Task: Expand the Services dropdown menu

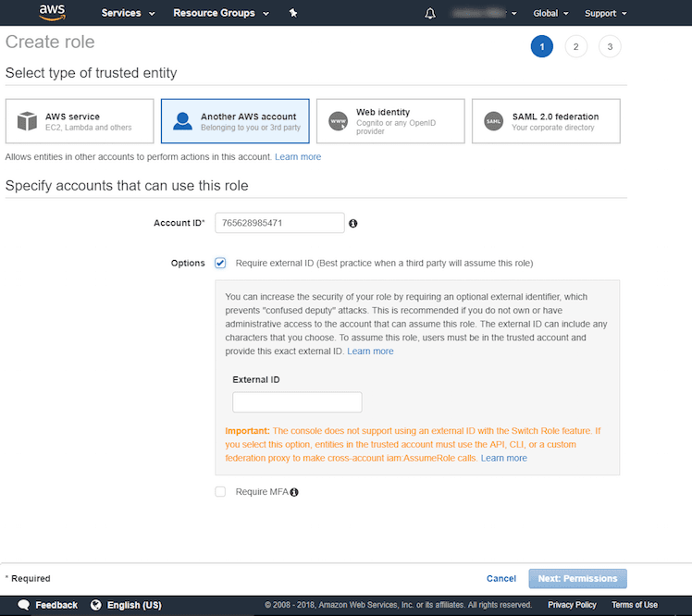Action: pos(128,13)
